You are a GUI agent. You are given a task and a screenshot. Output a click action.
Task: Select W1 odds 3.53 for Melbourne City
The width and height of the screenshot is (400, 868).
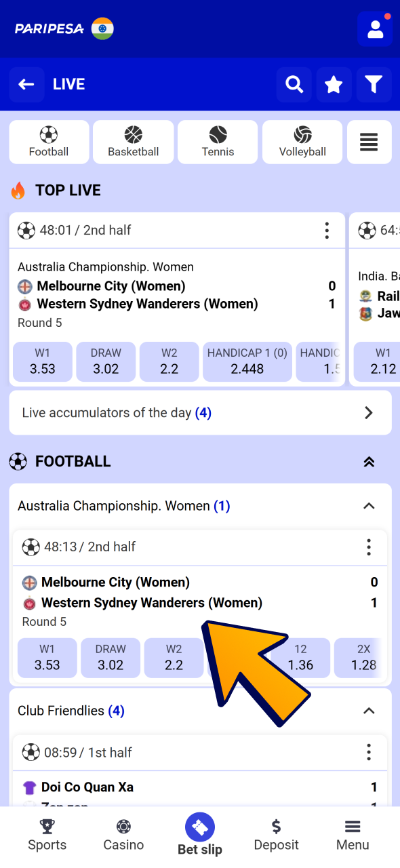click(x=47, y=658)
